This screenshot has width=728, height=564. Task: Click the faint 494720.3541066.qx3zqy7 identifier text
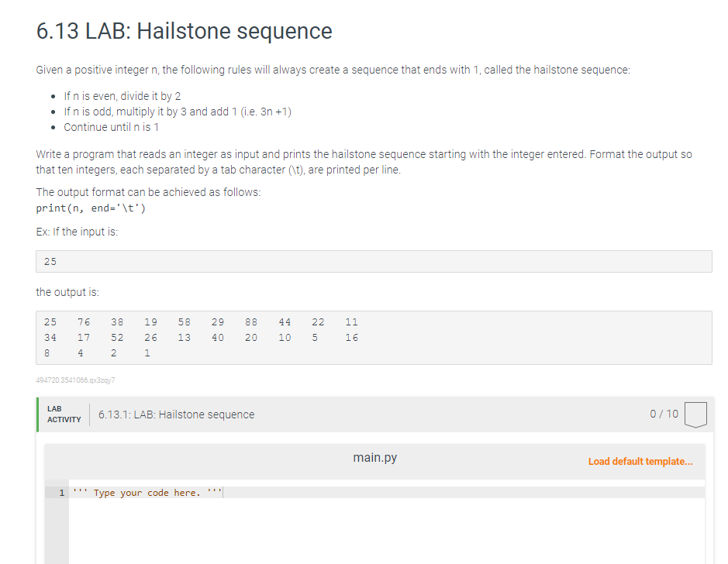[x=74, y=380]
